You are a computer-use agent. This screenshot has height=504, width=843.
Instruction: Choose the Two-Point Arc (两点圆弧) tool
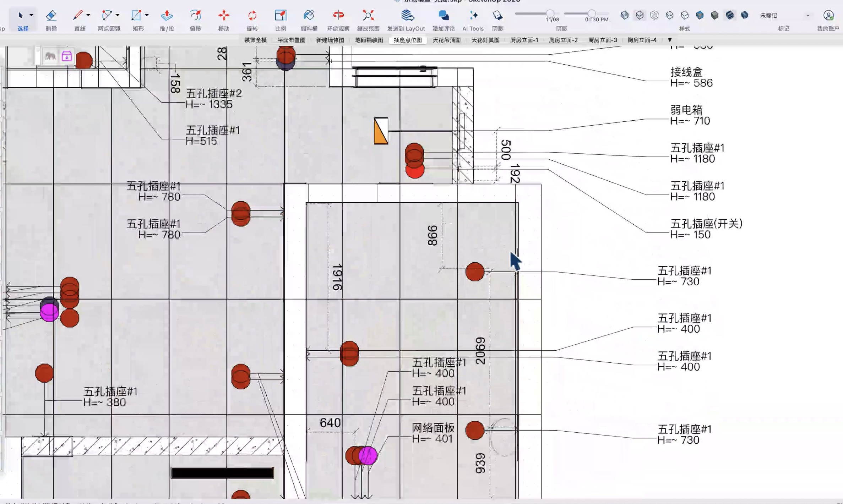pyautogui.click(x=107, y=15)
